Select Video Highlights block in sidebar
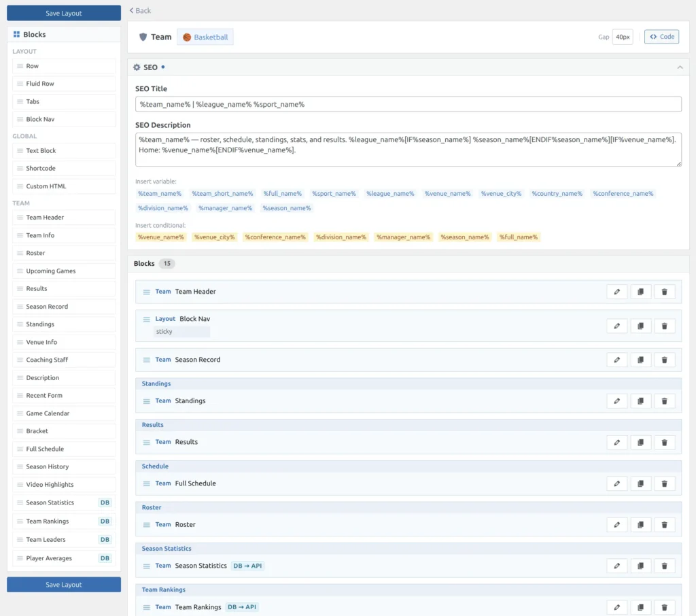This screenshot has width=696, height=616. click(64, 485)
